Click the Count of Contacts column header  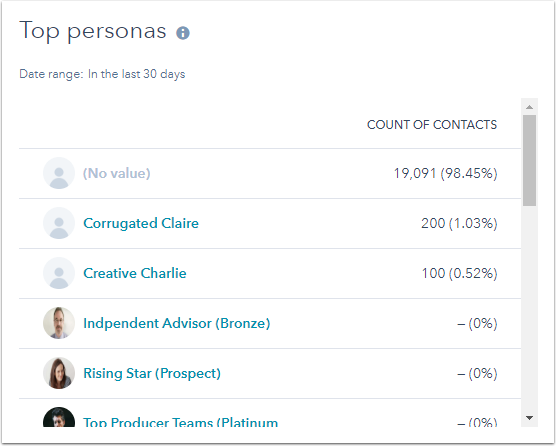tap(432, 125)
